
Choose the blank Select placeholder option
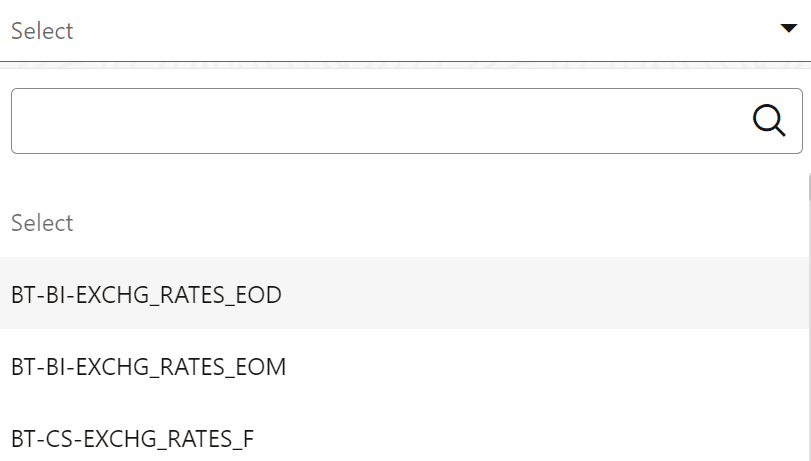click(404, 223)
